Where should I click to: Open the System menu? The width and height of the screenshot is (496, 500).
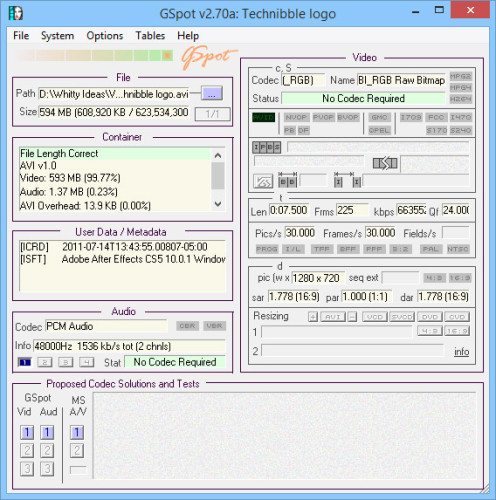coord(57,35)
